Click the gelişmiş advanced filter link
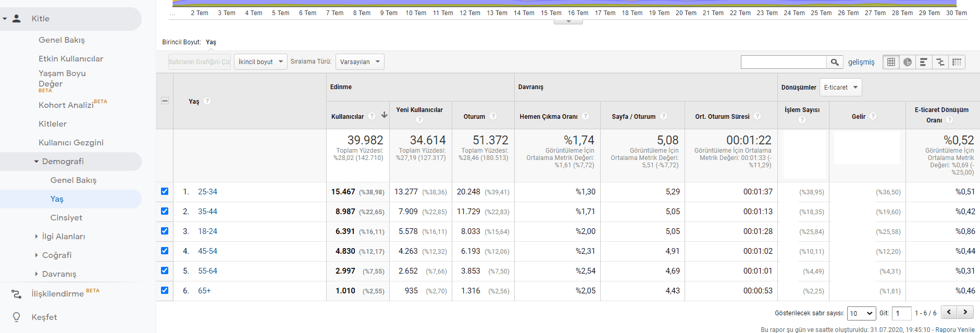 coord(861,62)
